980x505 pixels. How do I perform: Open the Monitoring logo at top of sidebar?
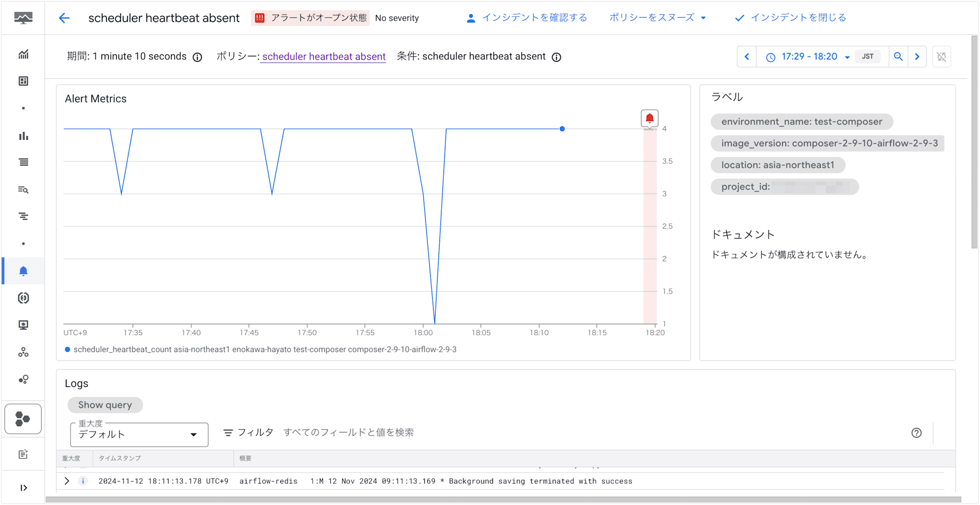coord(23,18)
